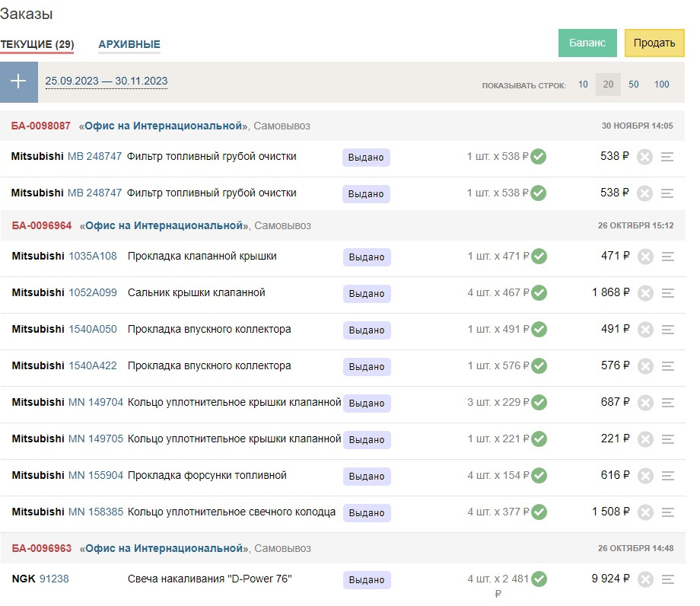
Task: Switch to the АРХИВНЫЕ tab
Action: point(129,44)
